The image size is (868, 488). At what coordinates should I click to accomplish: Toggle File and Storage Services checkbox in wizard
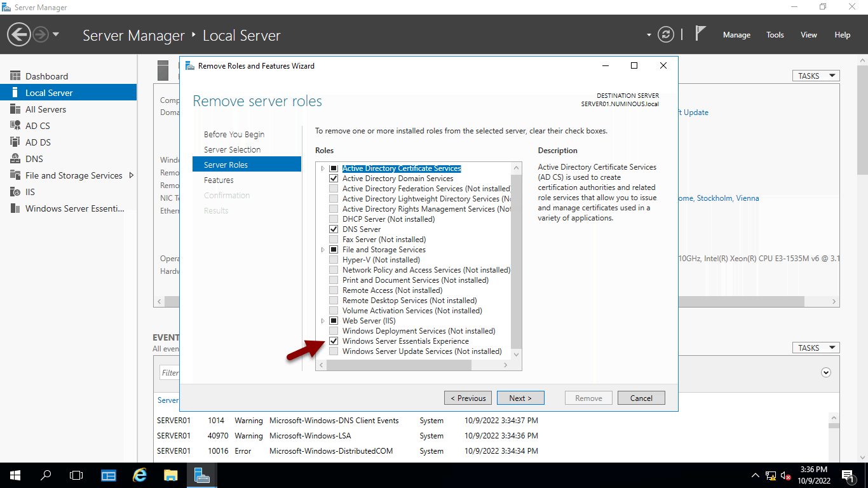[334, 250]
